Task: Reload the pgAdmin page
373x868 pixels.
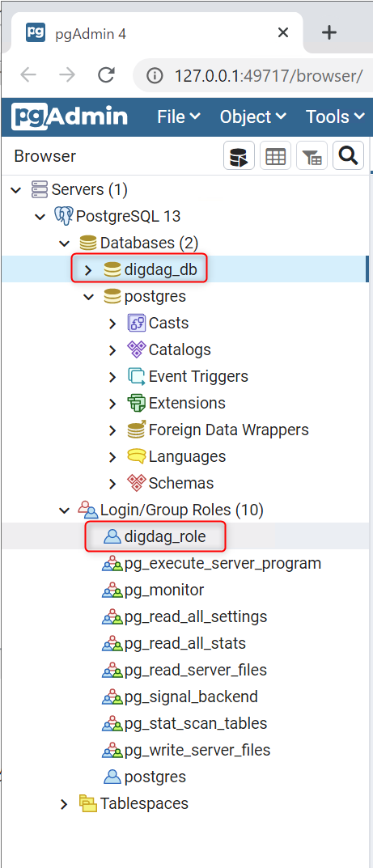Action: click(x=106, y=75)
